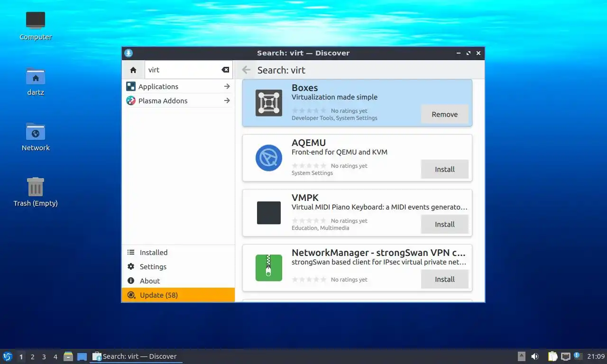
Task: Click the wired network tray icon
Action: [x=565, y=356]
